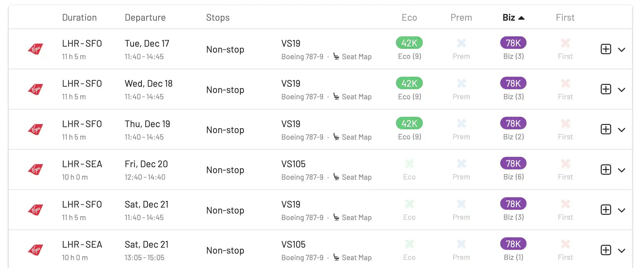The height and width of the screenshot is (268, 644).
Task: Expand the Sat, Dec 21 VS19 flight chevron
Action: 622,210
